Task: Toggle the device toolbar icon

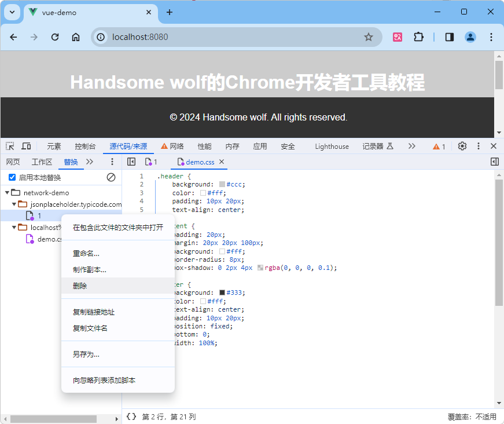Action: point(26,147)
